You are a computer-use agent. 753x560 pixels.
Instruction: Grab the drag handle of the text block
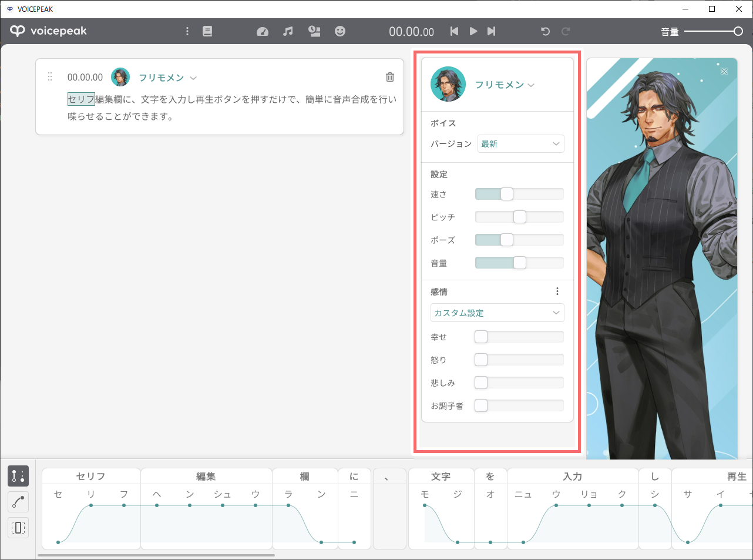tap(50, 77)
